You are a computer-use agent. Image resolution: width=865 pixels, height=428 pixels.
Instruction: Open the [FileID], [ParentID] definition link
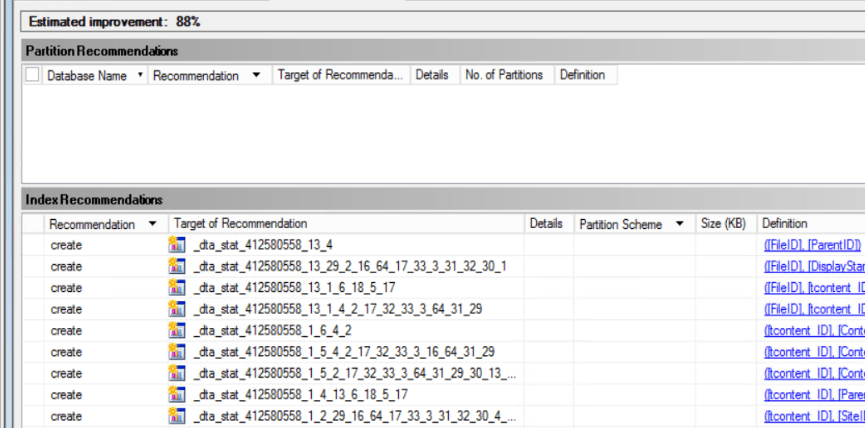(x=812, y=245)
